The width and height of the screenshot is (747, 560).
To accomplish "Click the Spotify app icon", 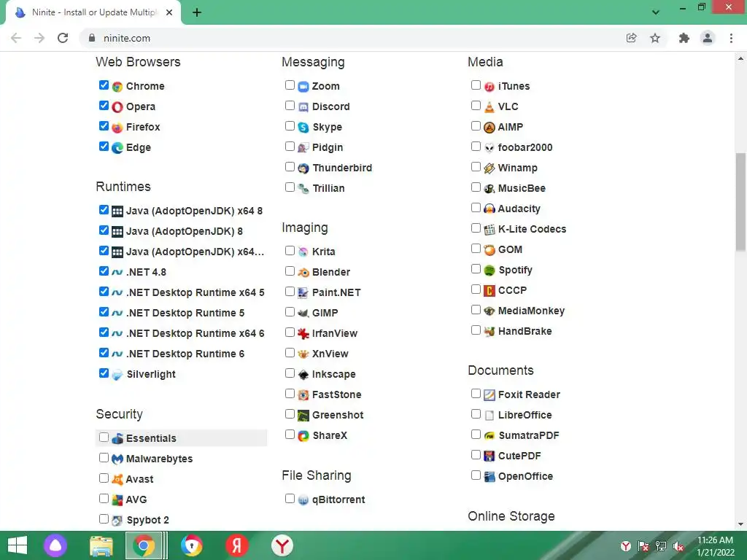I will (489, 271).
